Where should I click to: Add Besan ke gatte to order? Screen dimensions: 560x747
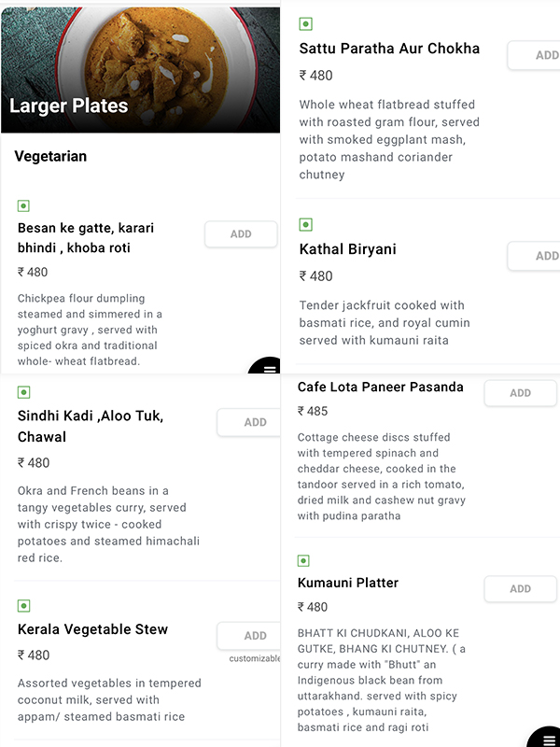pos(241,234)
